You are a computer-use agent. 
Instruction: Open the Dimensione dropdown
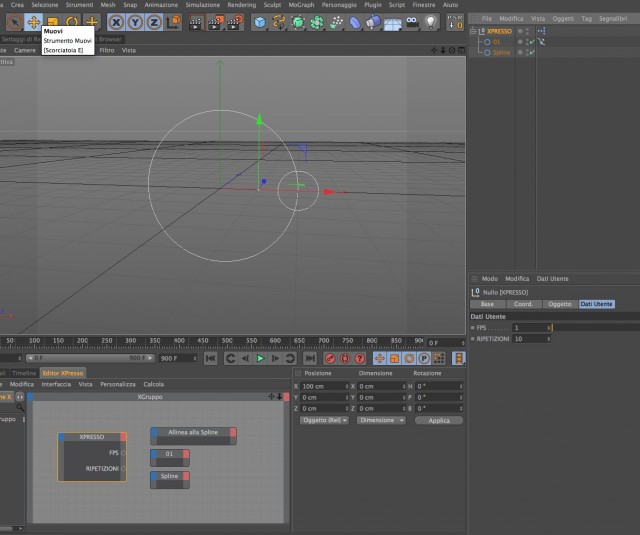(381, 420)
